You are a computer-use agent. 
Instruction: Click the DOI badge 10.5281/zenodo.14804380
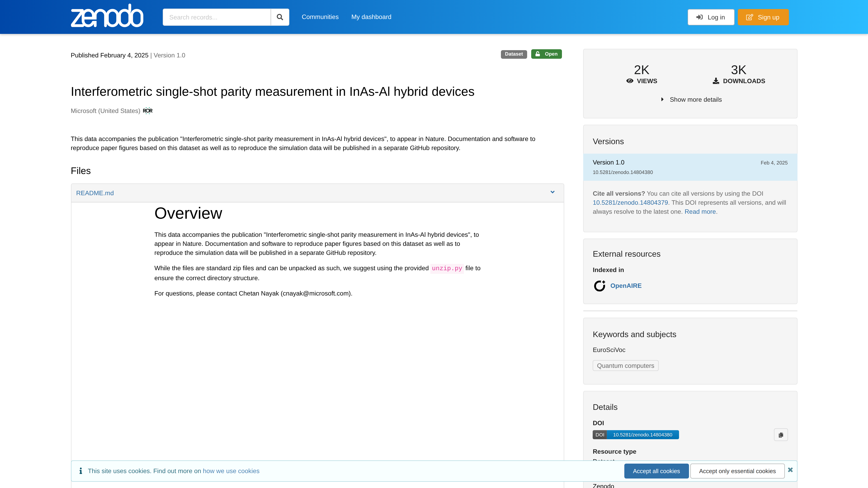pyautogui.click(x=636, y=435)
